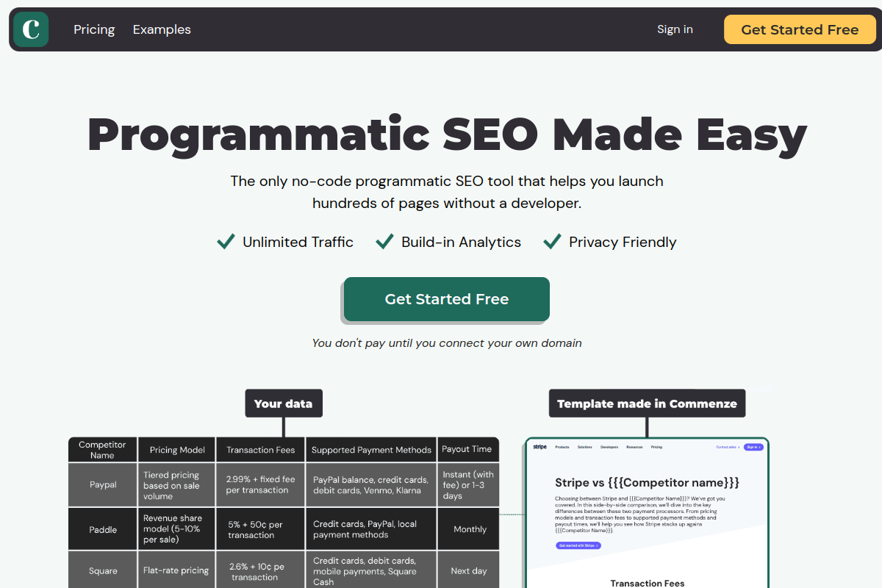Screen dimensions: 882x588
Task: Select the "Programmatic SEO Made Easy" headline
Action: [447, 135]
